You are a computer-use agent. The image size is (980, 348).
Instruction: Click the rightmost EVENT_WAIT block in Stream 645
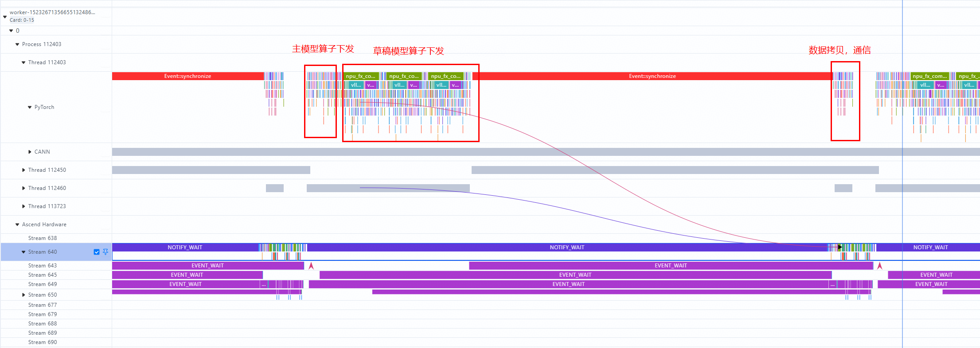[934, 275]
